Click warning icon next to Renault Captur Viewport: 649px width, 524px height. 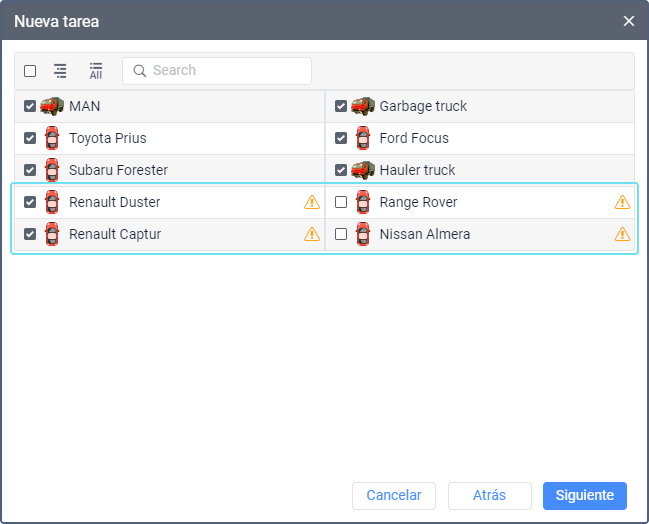pos(312,234)
